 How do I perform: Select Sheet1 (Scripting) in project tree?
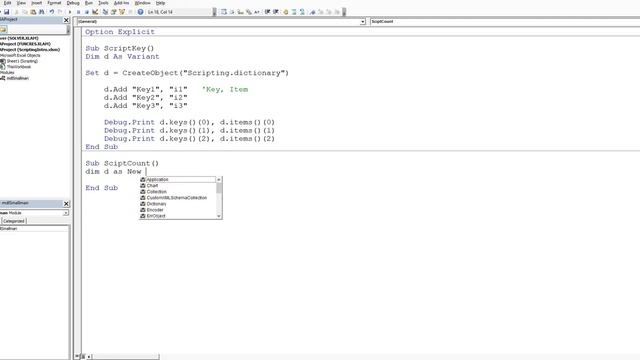22,61
